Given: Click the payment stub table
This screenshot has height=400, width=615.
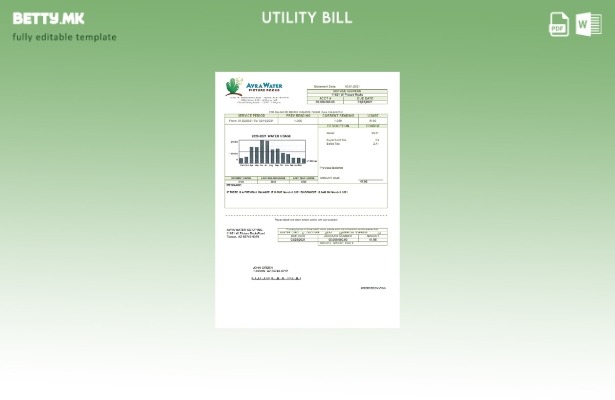Looking at the screenshot, I should [331, 236].
